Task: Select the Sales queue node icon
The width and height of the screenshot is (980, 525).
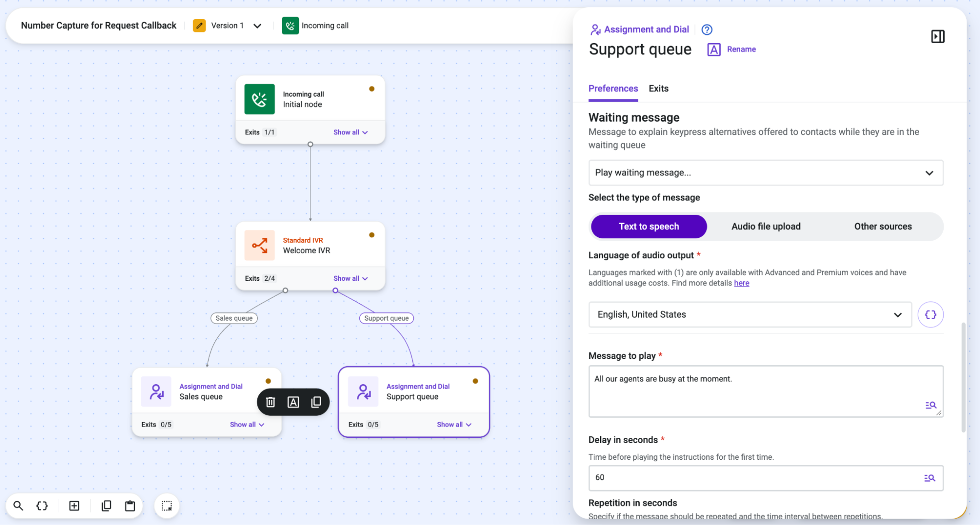Action: [x=156, y=392]
